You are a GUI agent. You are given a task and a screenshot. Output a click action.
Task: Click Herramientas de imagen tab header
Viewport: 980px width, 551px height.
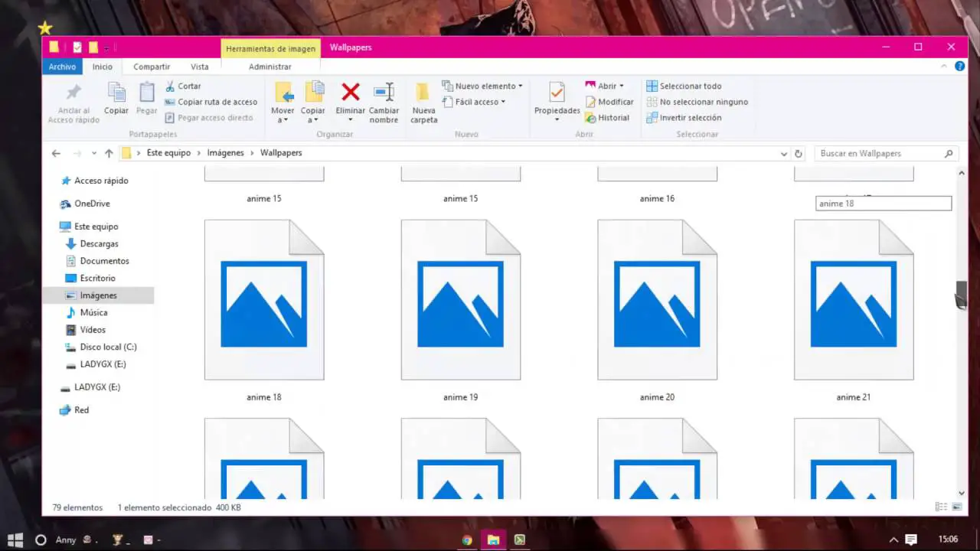click(270, 48)
